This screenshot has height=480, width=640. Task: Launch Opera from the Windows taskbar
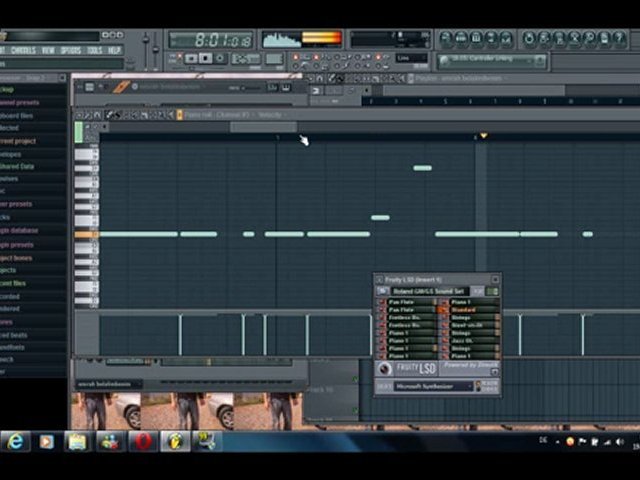tap(142, 441)
